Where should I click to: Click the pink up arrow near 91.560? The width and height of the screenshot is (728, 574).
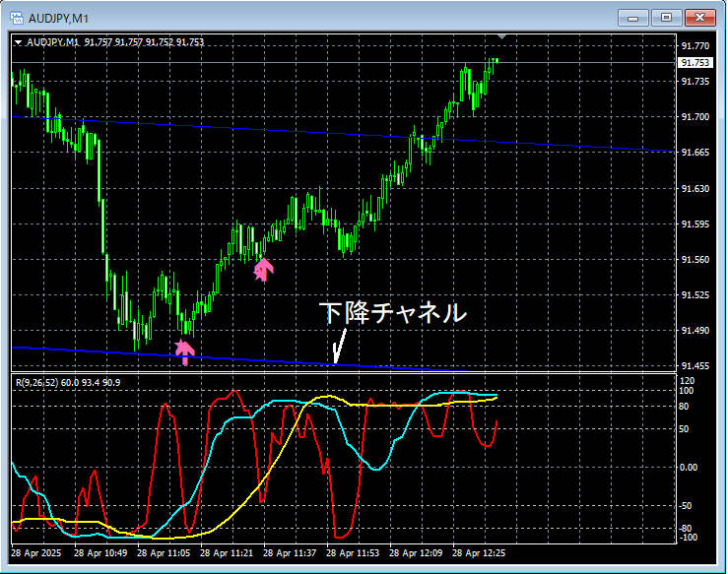[263, 270]
